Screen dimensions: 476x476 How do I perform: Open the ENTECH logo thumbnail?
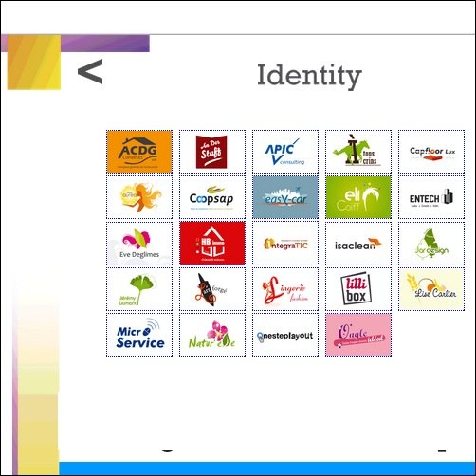[431, 197]
